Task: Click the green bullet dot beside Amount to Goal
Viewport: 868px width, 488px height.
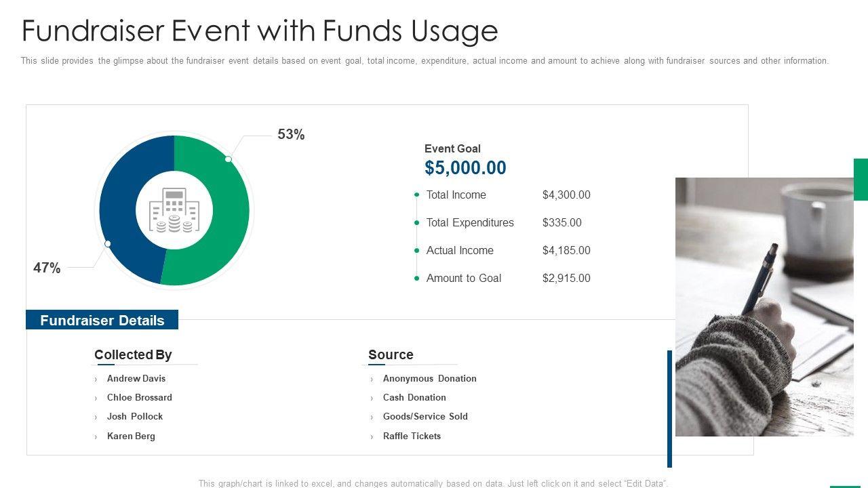Action: point(417,279)
